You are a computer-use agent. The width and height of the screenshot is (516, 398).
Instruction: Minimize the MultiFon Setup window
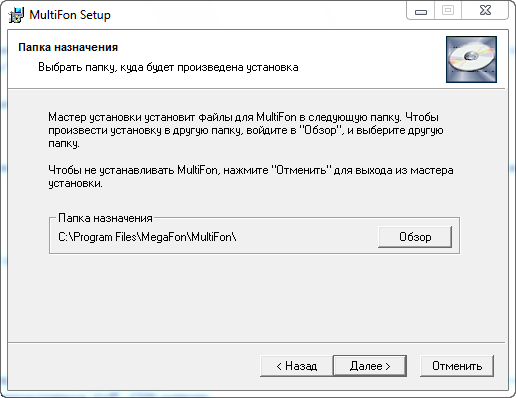point(421,11)
